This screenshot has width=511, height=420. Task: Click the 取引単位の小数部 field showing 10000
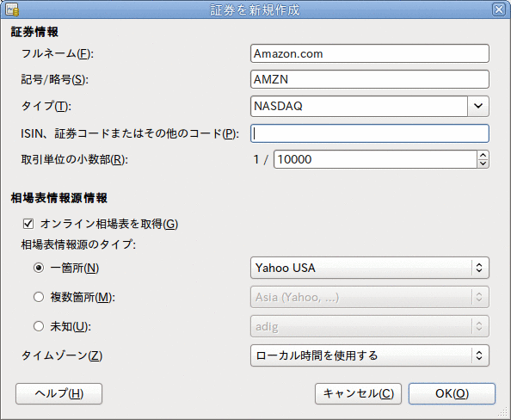pyautogui.click(x=375, y=159)
